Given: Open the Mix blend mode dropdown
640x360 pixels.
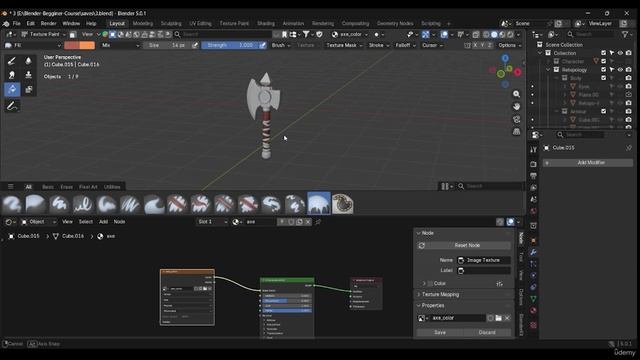Looking at the screenshot, I should (x=120, y=45).
